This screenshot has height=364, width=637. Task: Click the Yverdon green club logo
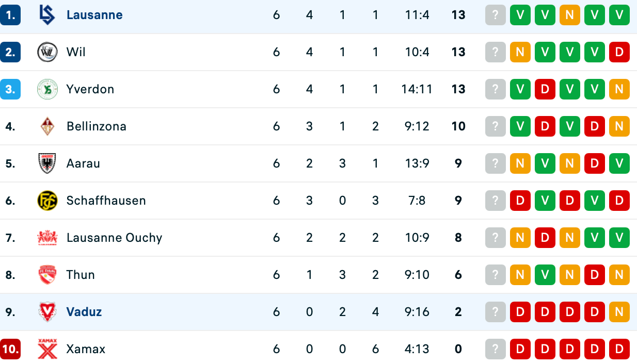pyautogui.click(x=47, y=89)
